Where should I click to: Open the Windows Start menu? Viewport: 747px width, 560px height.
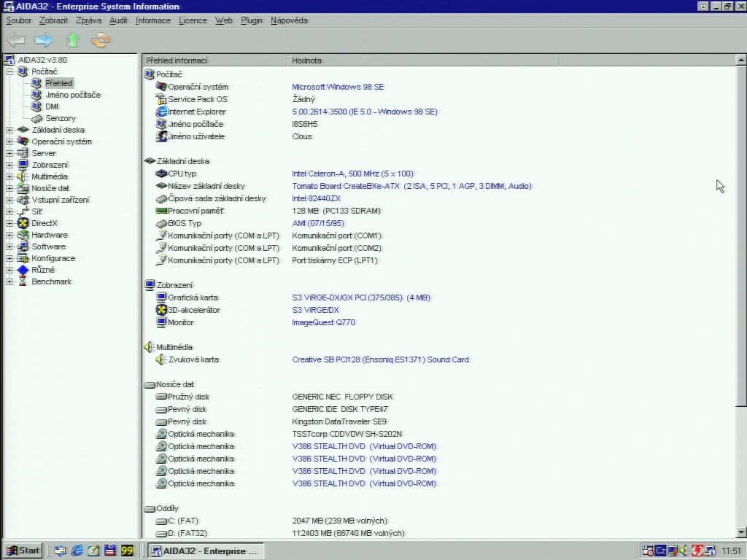click(x=23, y=551)
